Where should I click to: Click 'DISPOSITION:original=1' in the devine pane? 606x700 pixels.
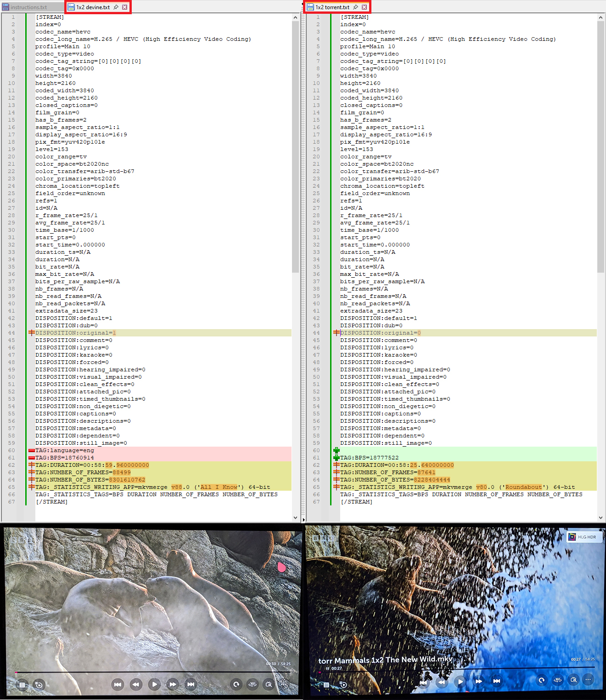(x=76, y=333)
